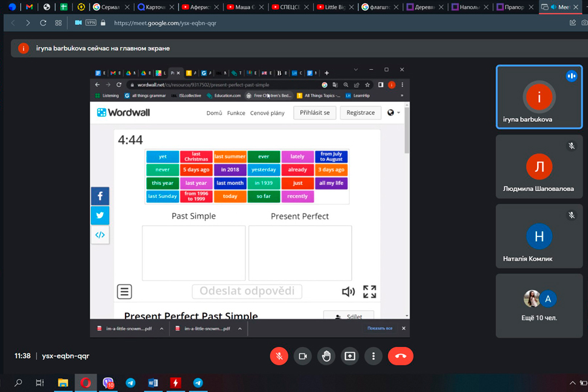Click the camera indicator in address bar
This screenshot has width=588, height=392.
pos(78,22)
